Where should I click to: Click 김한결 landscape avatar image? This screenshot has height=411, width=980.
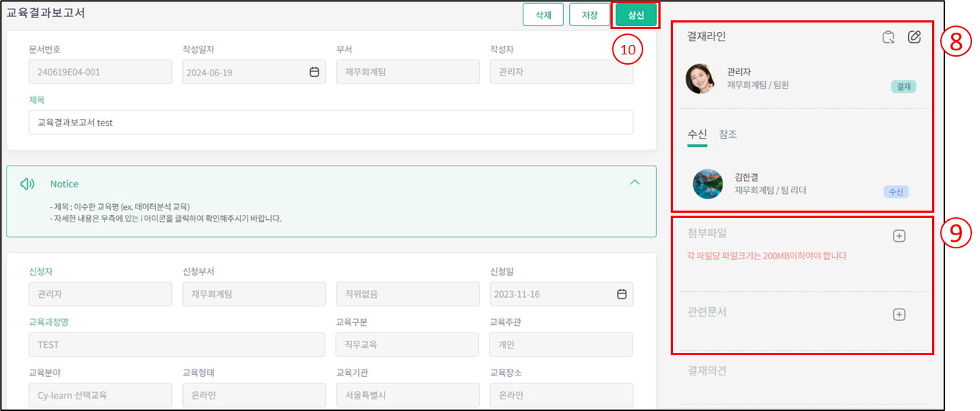pos(708,184)
